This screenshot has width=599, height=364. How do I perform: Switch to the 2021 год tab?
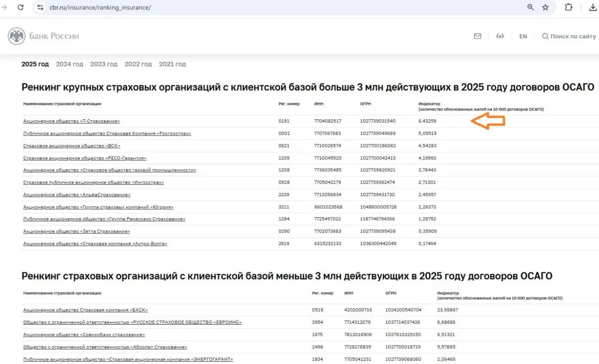pos(172,64)
